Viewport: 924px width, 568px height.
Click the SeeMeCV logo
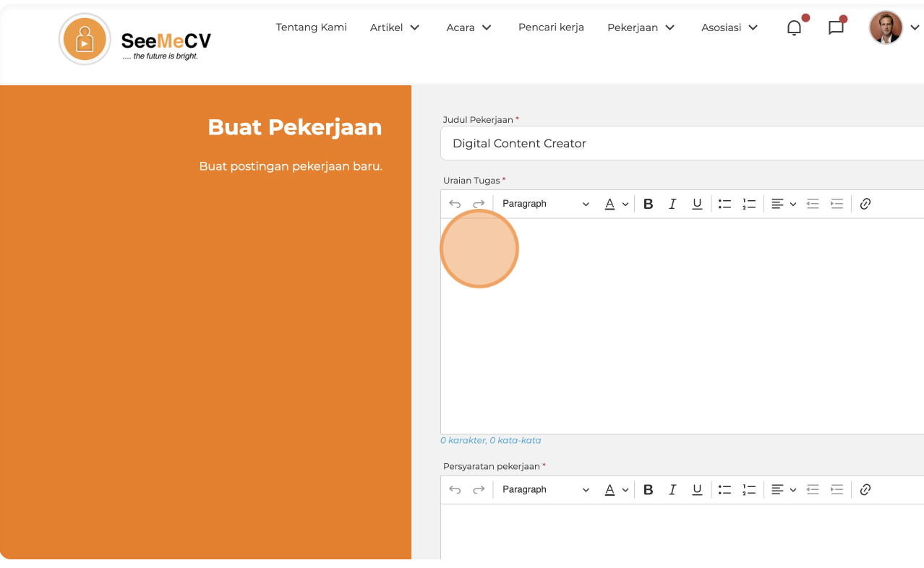135,39
